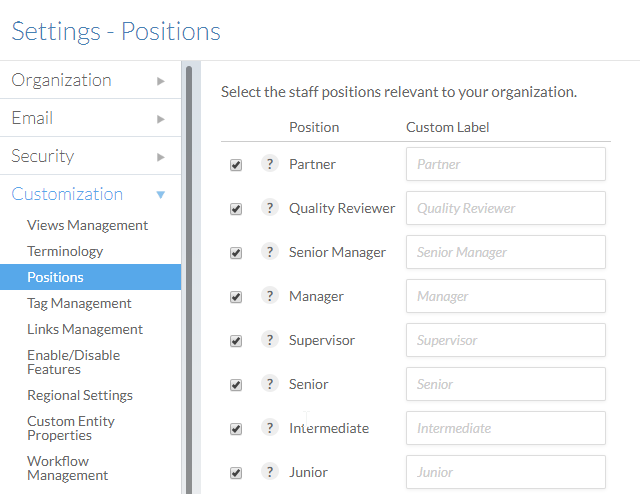
Task: Click the help icon beside Quality Reviewer
Action: click(269, 208)
